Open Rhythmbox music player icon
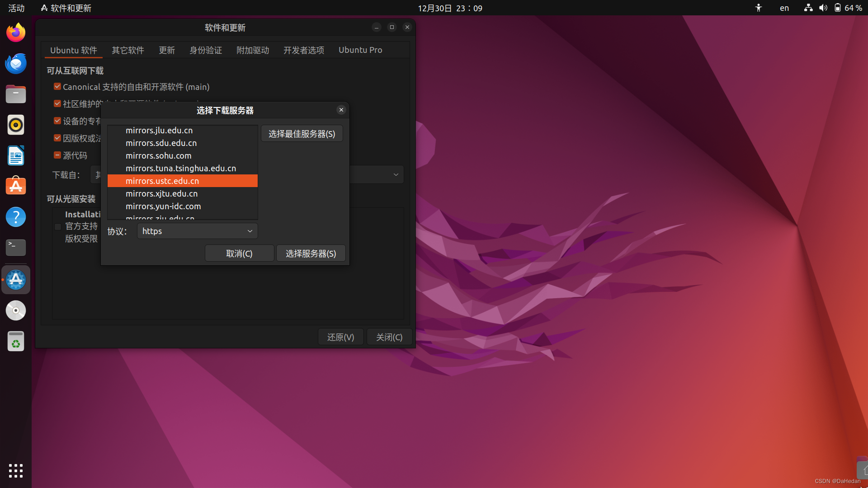Image resolution: width=868 pixels, height=488 pixels. [16, 125]
